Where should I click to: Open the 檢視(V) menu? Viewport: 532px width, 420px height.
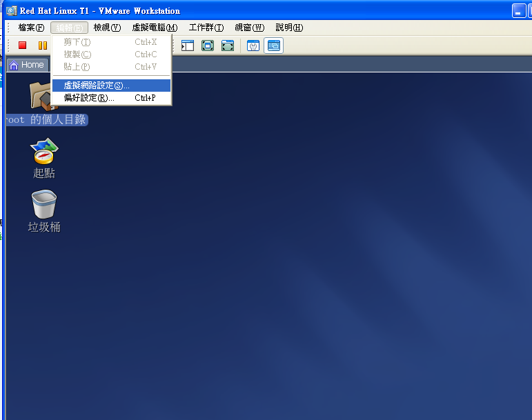[107, 28]
